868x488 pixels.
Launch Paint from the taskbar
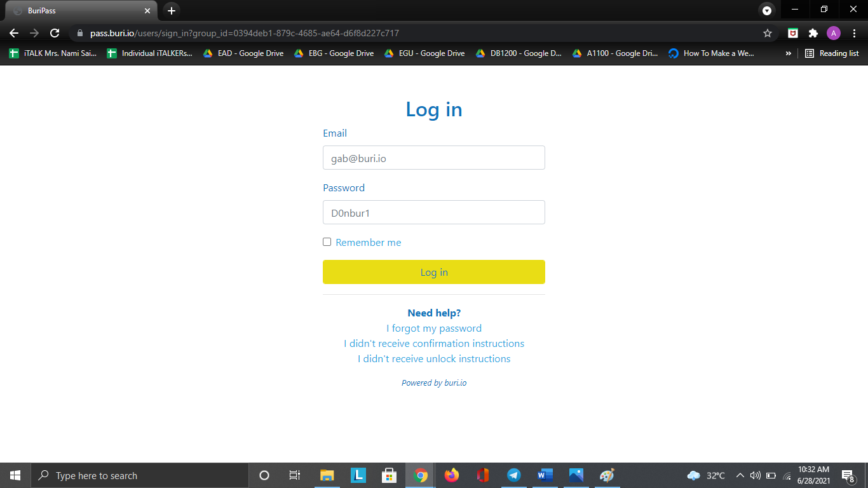click(x=607, y=475)
